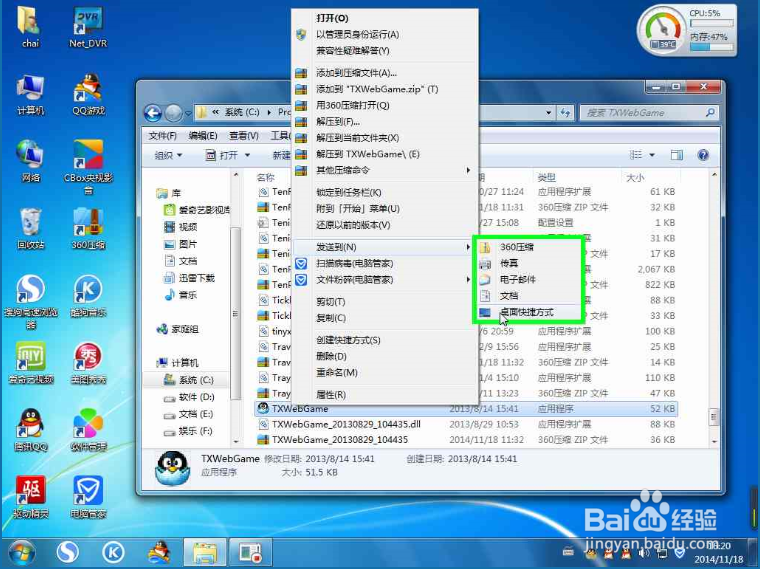Open the 腾讯QQ desktop shortcut
Image resolution: width=761 pixels, height=570 pixels.
click(31, 430)
